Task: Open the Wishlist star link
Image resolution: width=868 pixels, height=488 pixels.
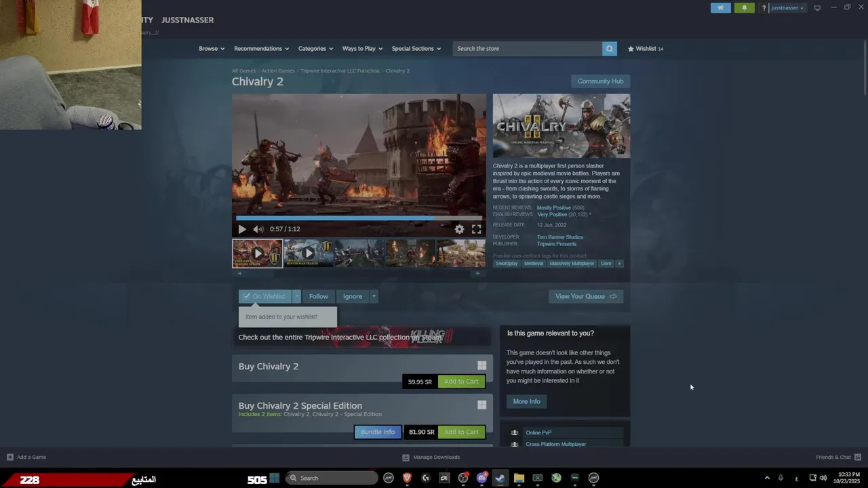Action: [x=646, y=49]
